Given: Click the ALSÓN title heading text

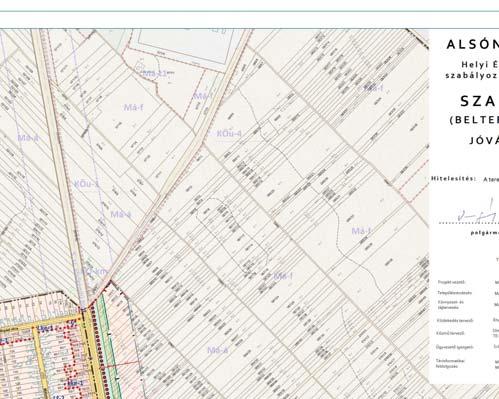Looking at the screenshot, I should pos(472,44).
